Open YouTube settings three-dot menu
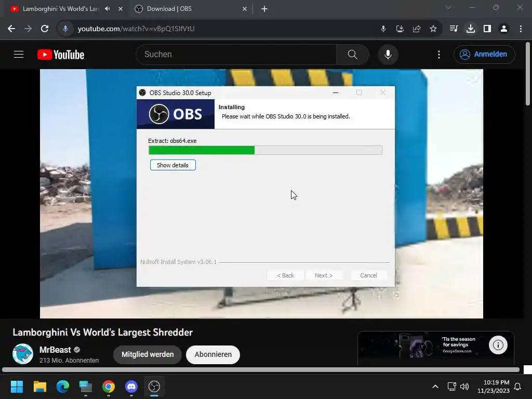 point(439,55)
